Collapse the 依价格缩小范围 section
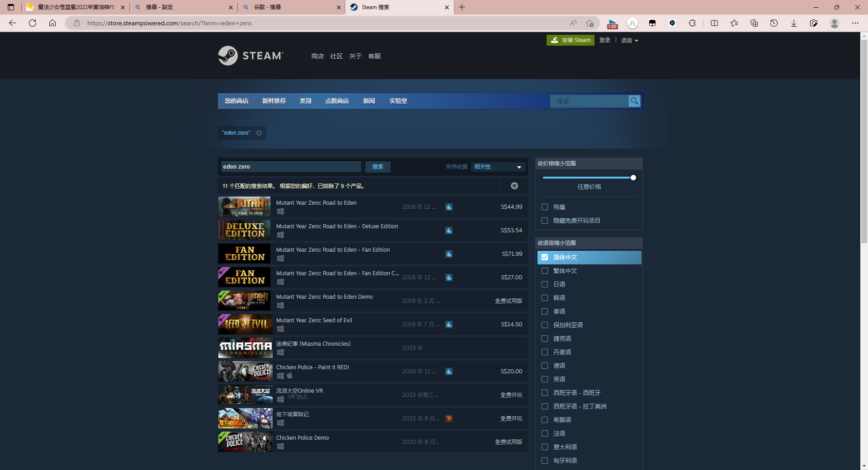Screen dimensions: 868x470 (x=589, y=164)
